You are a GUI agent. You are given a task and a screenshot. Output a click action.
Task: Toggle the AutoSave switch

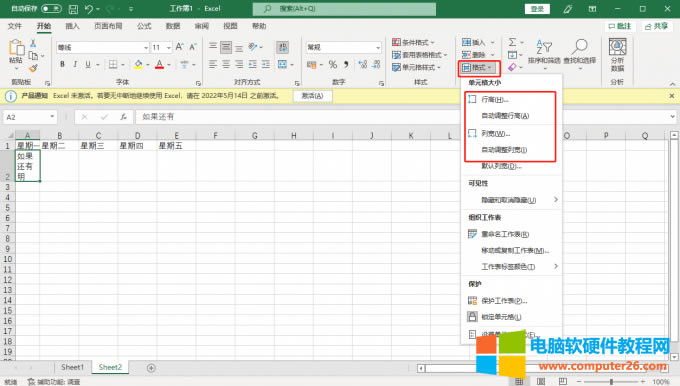click(51, 9)
